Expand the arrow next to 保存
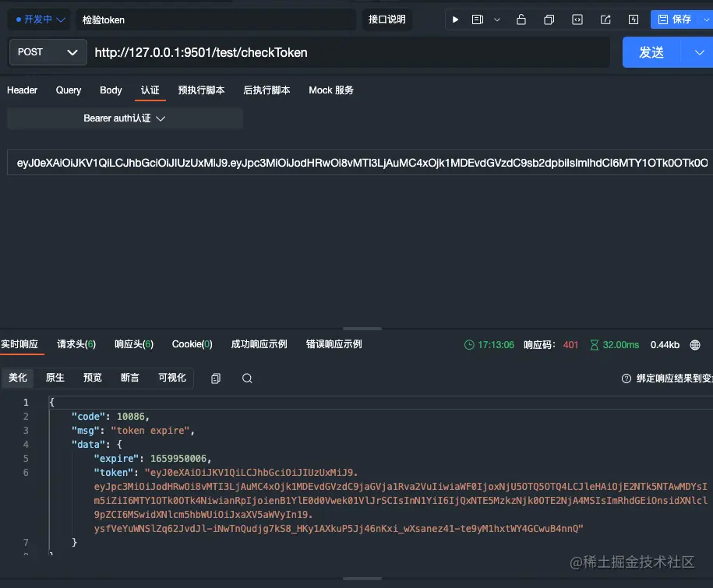Image resolution: width=713 pixels, height=588 pixels. tap(707, 19)
